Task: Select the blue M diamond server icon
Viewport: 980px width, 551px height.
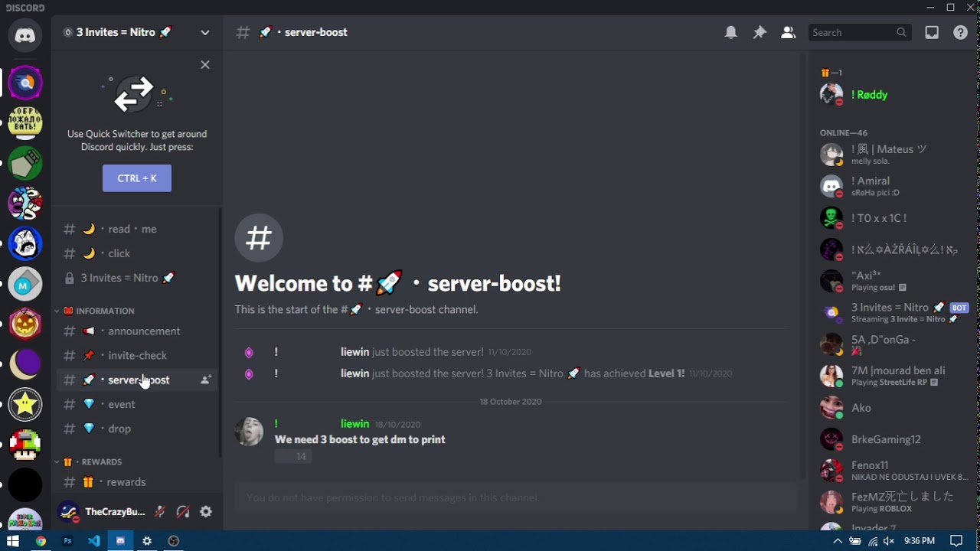Action: 25,284
